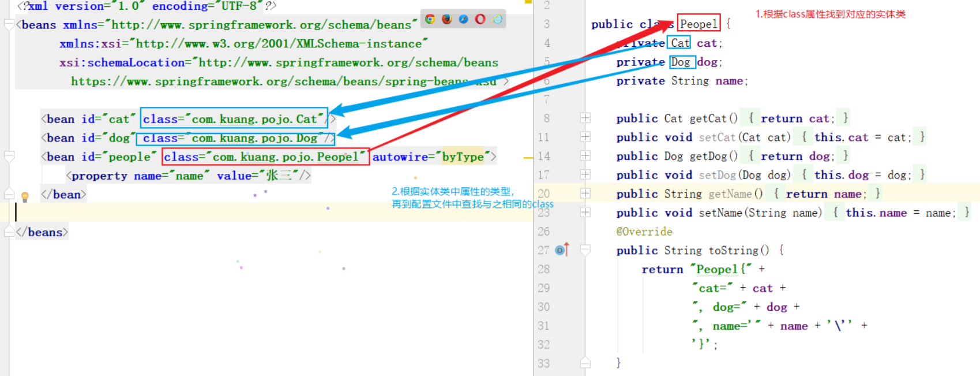
Task: Click the id="dog" attribute in the XML
Action: point(108,138)
